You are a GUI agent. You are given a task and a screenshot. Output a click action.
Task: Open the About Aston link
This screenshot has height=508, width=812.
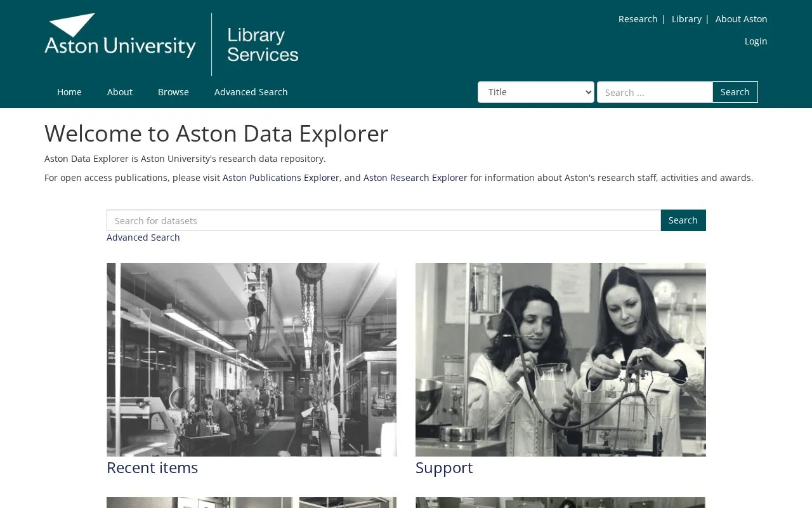point(742,19)
